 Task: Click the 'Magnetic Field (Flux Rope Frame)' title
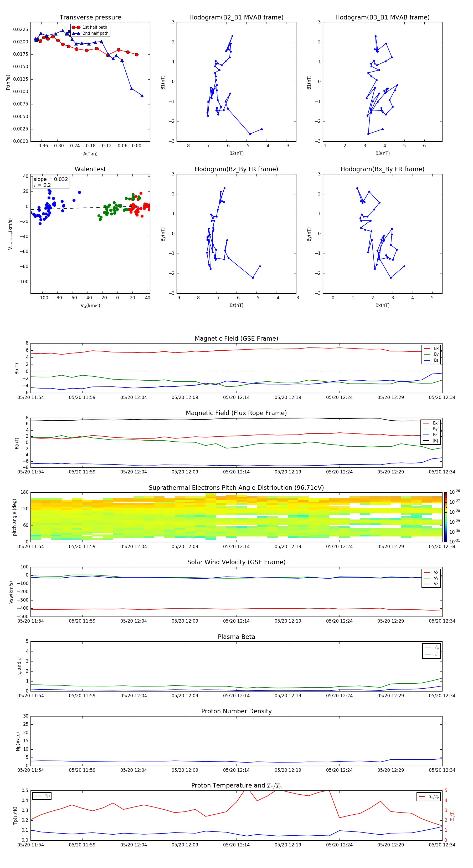[x=236, y=413]
